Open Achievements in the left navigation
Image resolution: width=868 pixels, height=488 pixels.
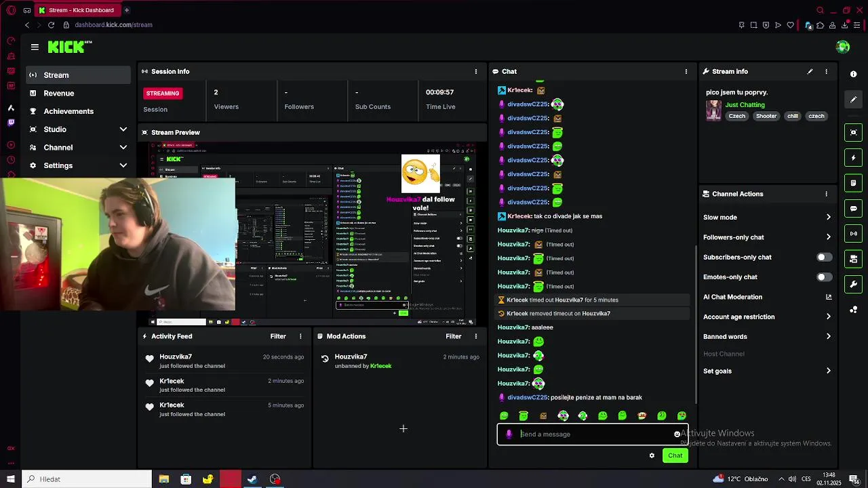click(79, 111)
